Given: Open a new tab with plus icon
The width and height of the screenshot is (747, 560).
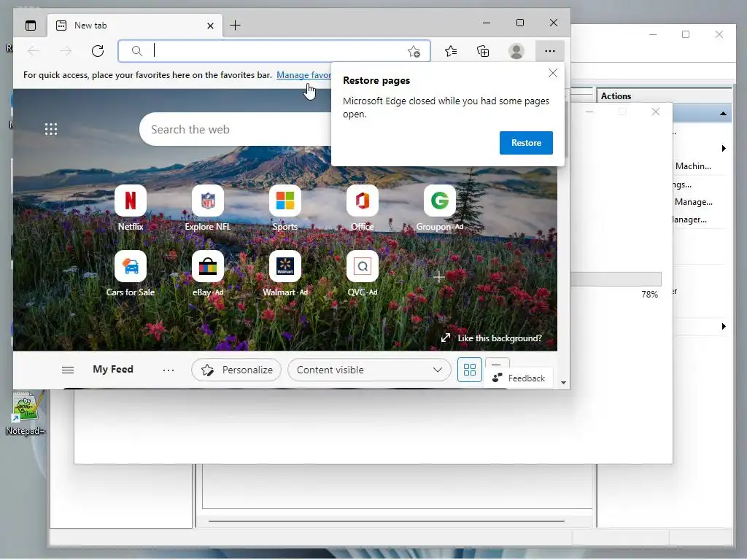Looking at the screenshot, I should 236,26.
